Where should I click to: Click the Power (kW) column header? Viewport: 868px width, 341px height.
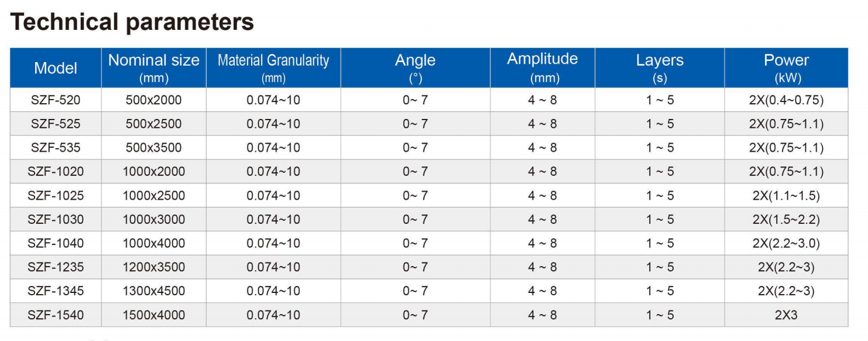point(787,68)
